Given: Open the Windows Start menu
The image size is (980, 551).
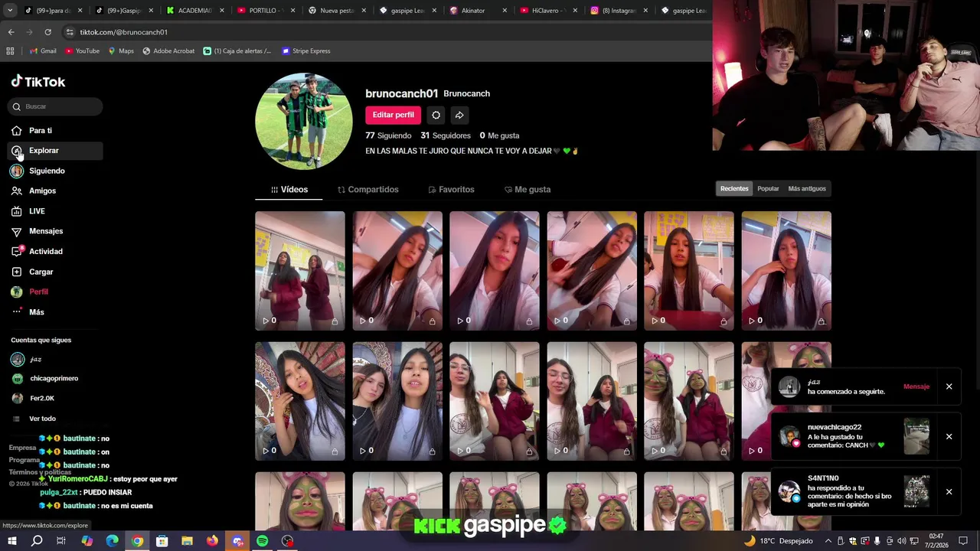Looking at the screenshot, I should [x=11, y=541].
